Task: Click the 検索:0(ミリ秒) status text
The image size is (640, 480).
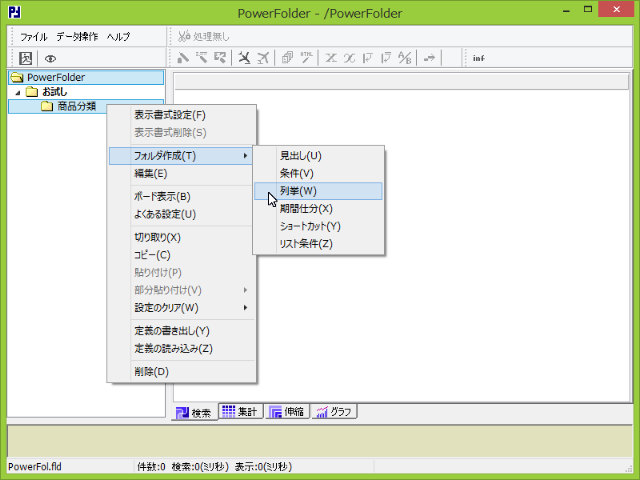Action: tap(200, 467)
